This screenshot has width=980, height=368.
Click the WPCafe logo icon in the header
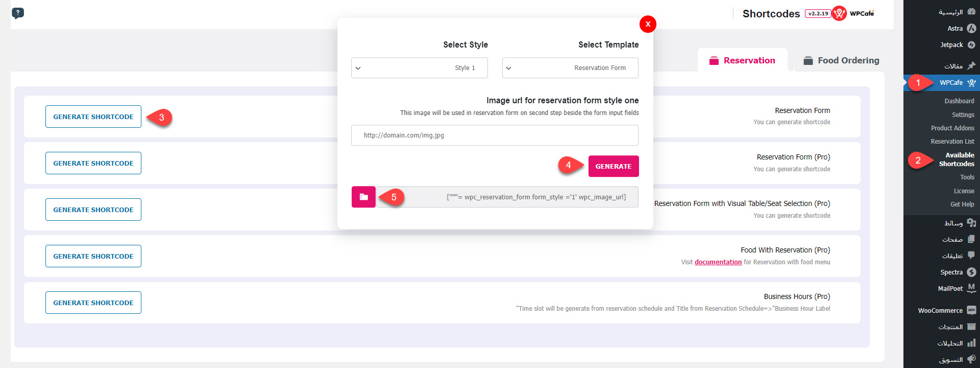tap(839, 14)
